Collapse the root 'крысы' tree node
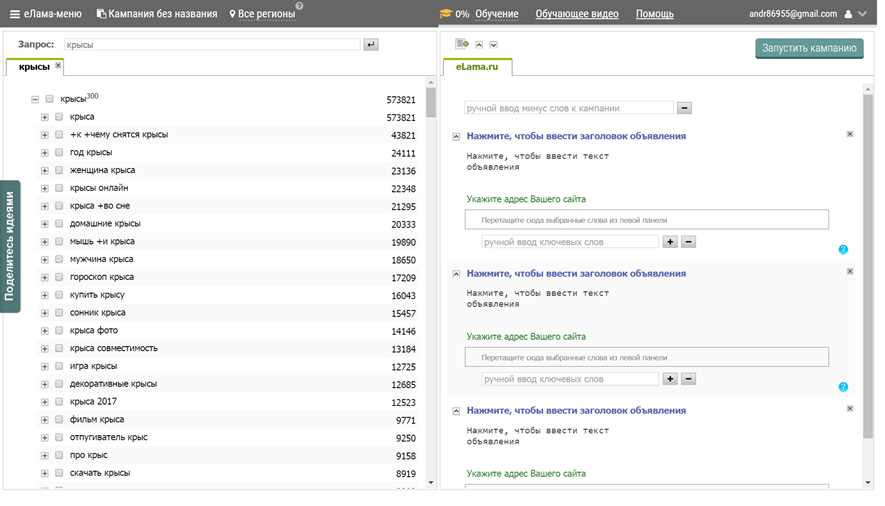The width and height of the screenshot is (885, 506). [x=35, y=99]
